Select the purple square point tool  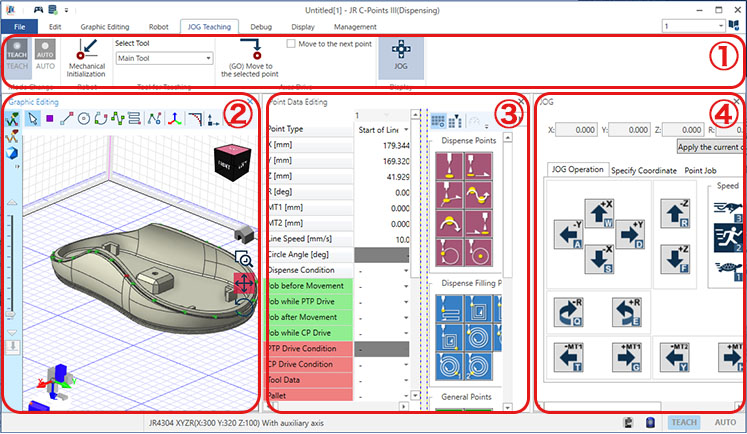click(x=48, y=119)
